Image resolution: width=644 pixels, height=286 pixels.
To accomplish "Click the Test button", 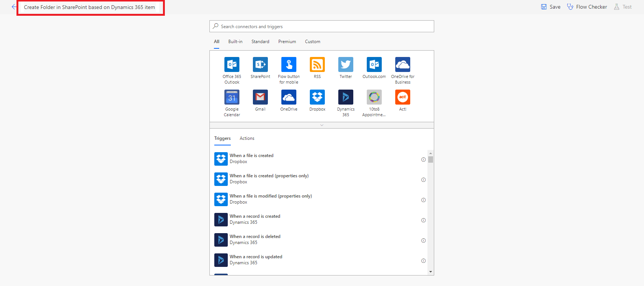I will pos(623,7).
